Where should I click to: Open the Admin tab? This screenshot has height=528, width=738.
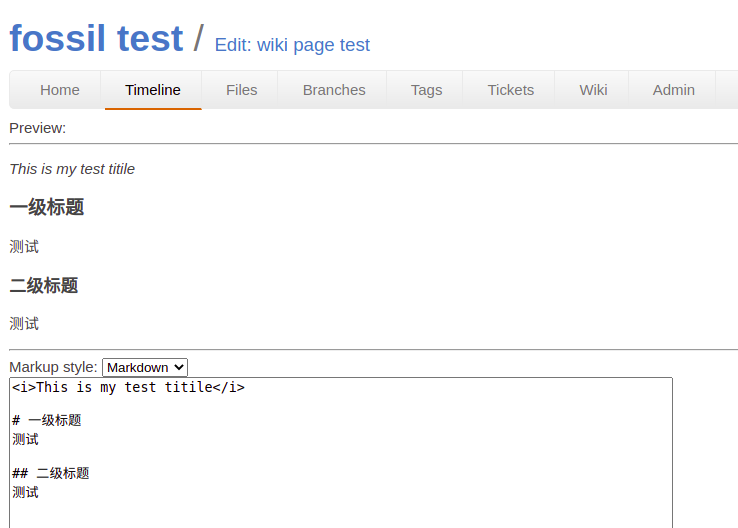(674, 90)
